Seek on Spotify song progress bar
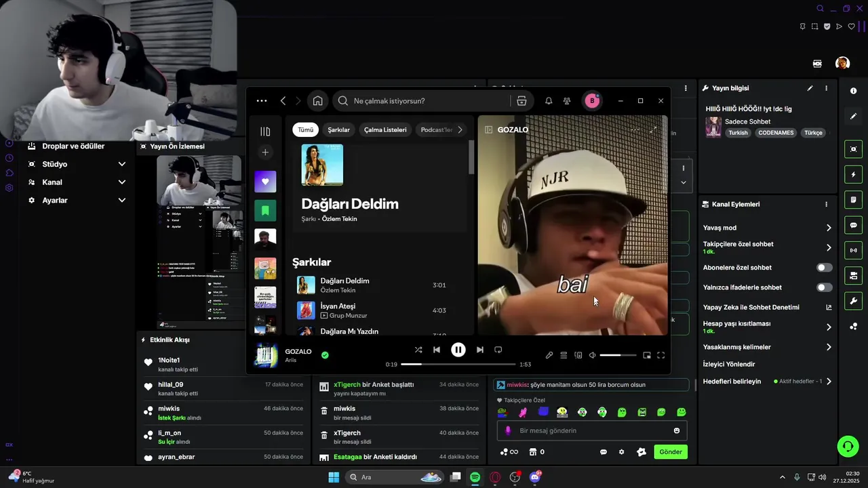868x488 pixels. 458,365
